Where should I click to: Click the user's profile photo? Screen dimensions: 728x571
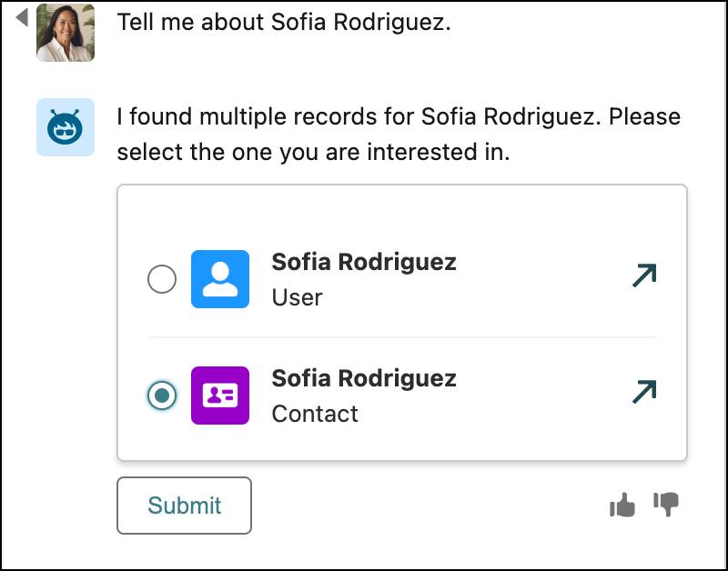(x=66, y=34)
